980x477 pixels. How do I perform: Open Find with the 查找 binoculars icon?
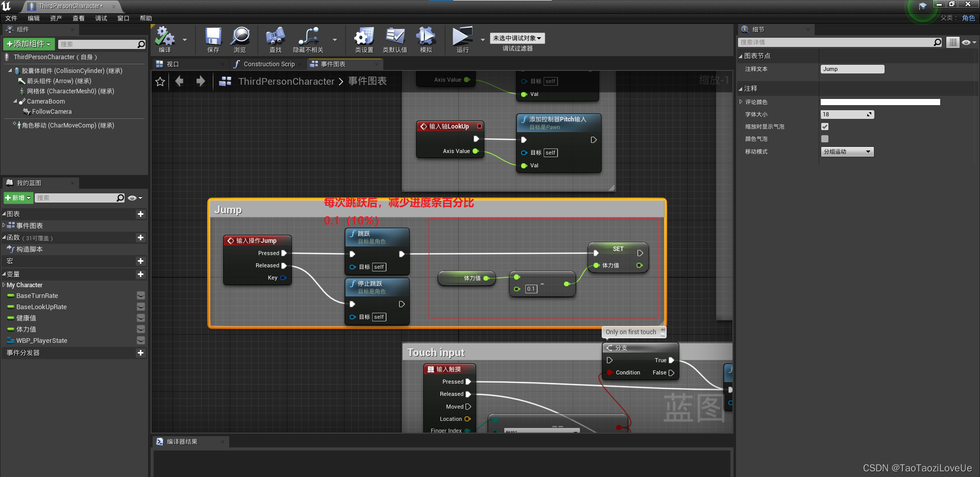(x=275, y=37)
